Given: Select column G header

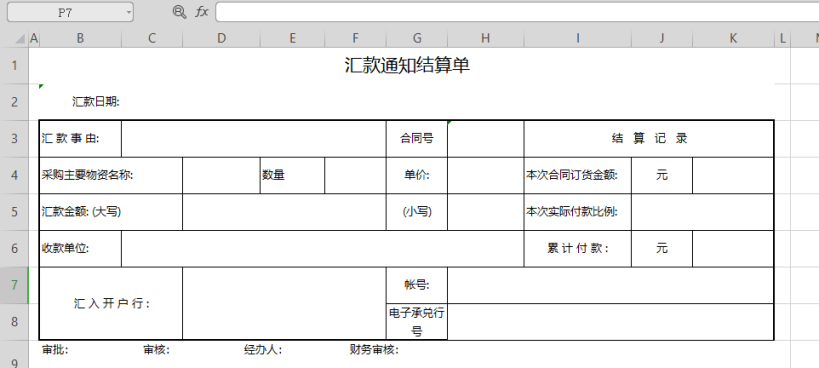Looking at the screenshot, I should click(x=417, y=38).
